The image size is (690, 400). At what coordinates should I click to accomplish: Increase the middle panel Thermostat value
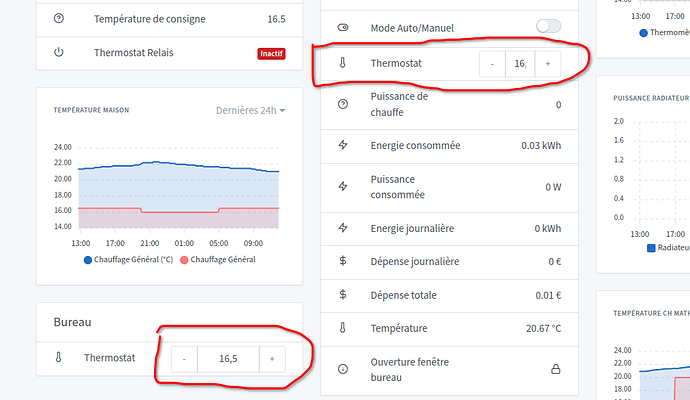547,64
